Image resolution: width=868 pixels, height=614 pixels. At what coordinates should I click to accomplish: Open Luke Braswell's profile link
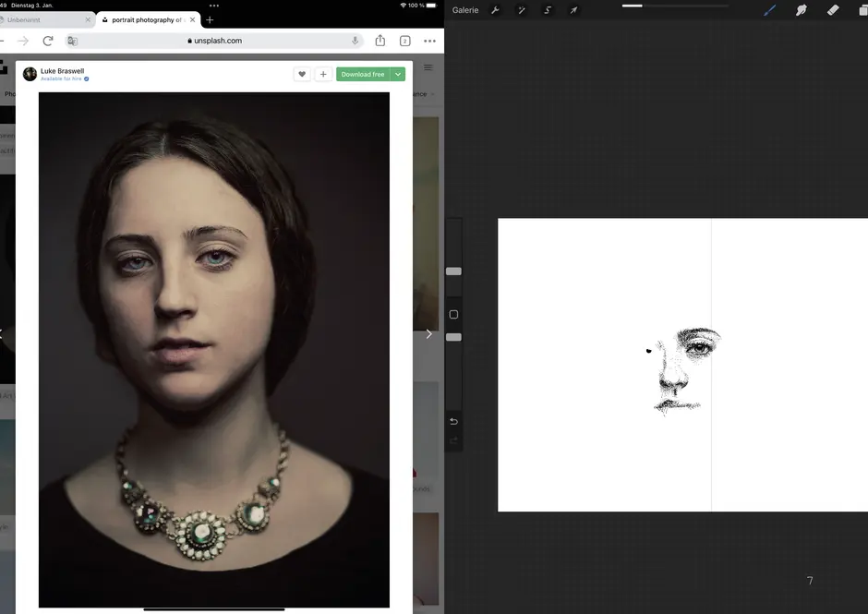click(x=62, y=70)
